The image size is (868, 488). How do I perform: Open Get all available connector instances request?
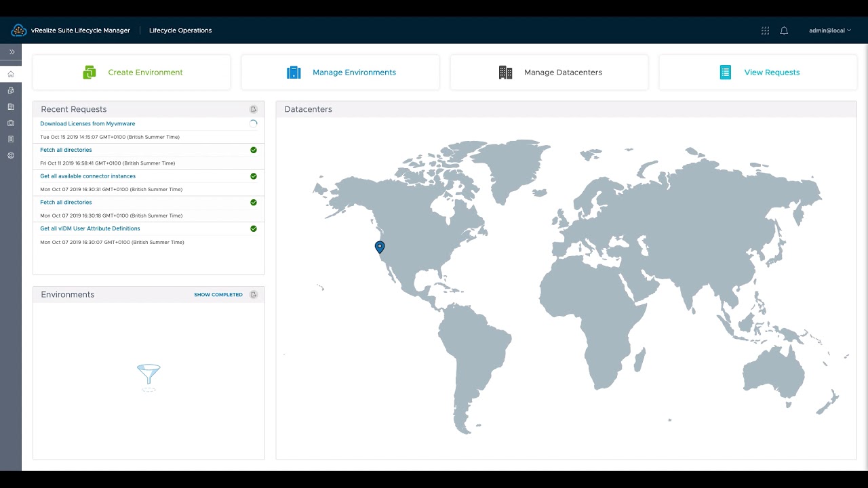(87, 176)
